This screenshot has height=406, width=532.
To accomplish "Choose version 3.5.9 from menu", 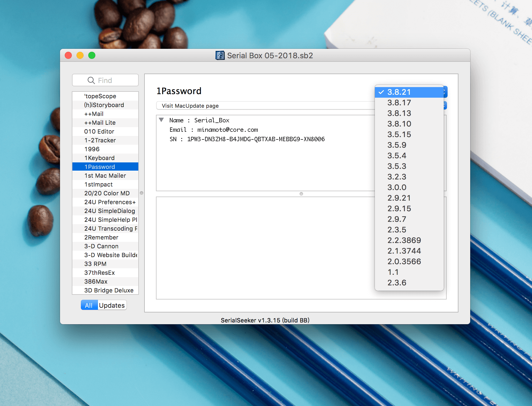I will point(409,145).
